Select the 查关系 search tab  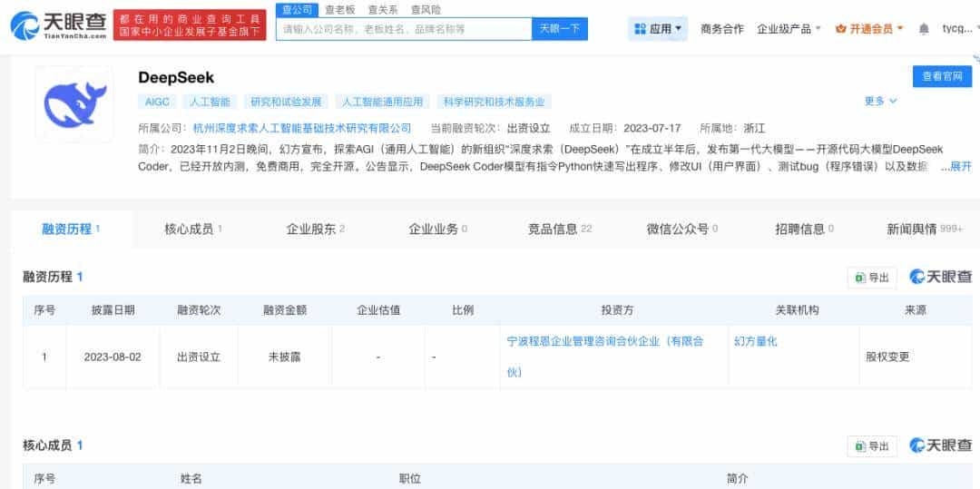point(383,9)
